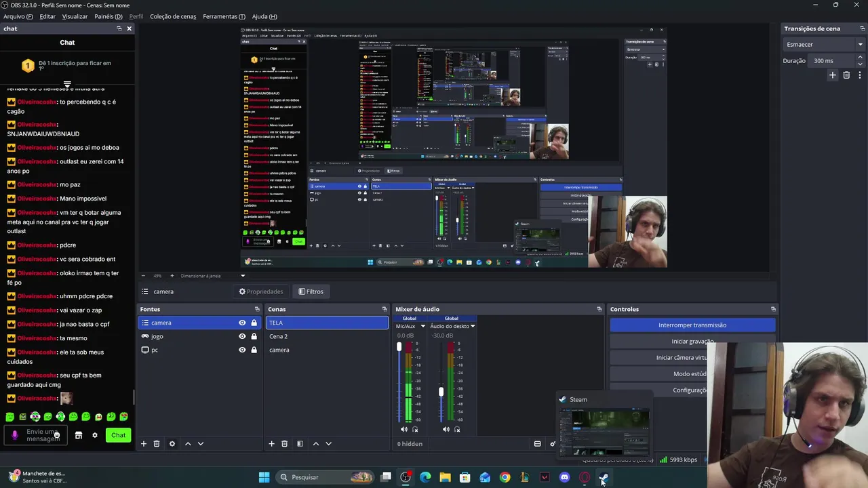The height and width of the screenshot is (488, 868).
Task: Select the camera scene in Cenas
Action: [x=327, y=350]
